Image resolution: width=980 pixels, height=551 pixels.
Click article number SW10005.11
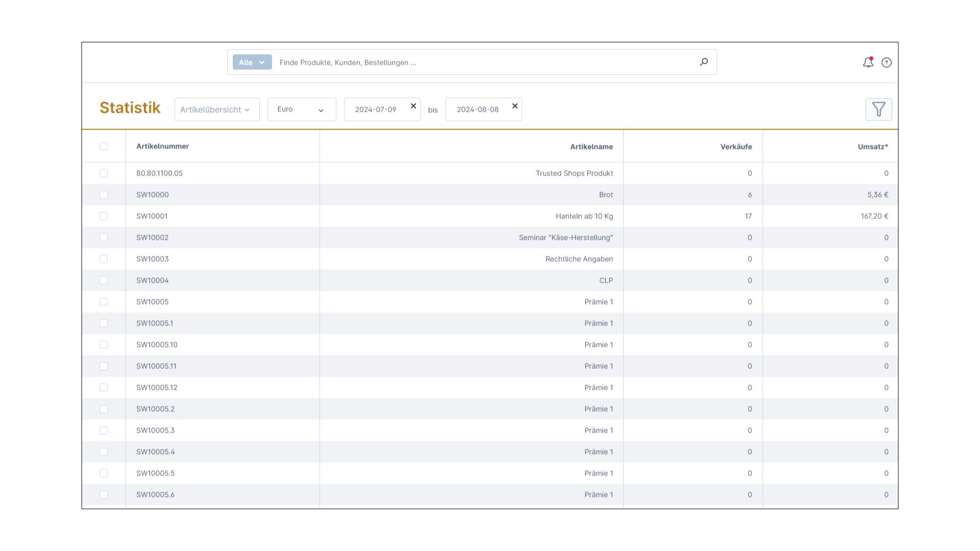coord(156,366)
